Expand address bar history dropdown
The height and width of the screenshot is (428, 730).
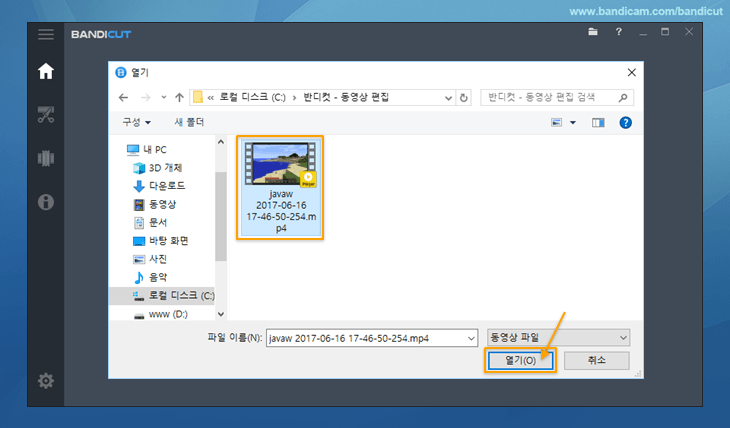click(448, 98)
